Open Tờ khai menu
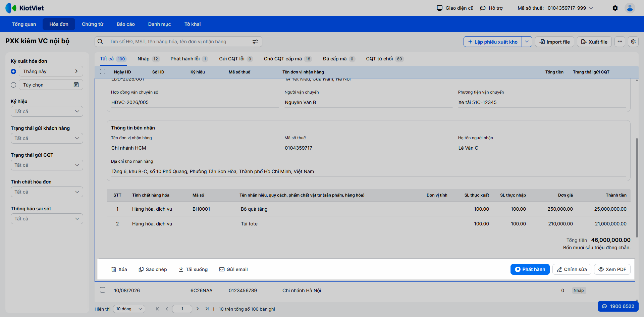 coord(193,24)
